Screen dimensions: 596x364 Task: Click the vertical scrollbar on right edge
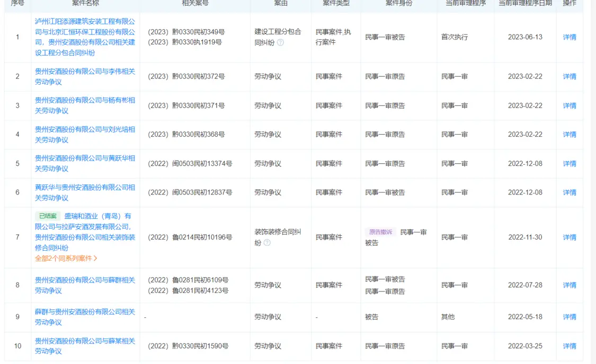coord(593,159)
